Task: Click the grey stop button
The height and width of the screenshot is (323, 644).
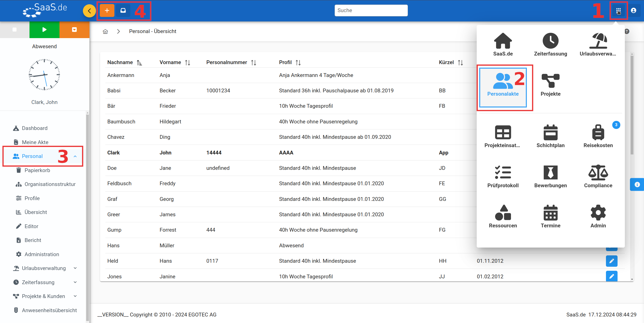Action: 15,30
